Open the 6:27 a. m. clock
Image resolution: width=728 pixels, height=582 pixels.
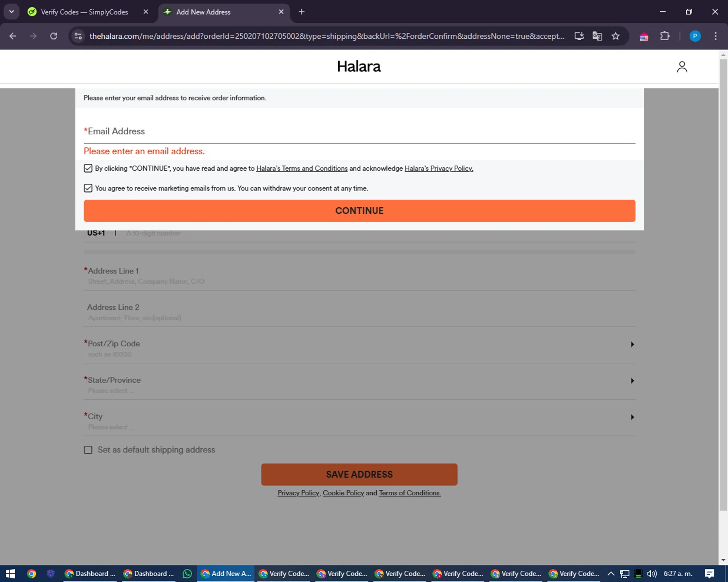[678, 574]
